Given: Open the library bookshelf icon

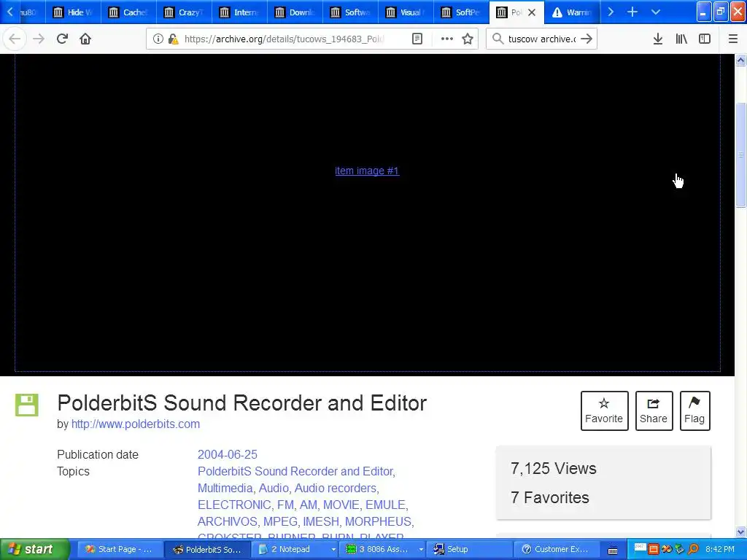Looking at the screenshot, I should click(681, 39).
